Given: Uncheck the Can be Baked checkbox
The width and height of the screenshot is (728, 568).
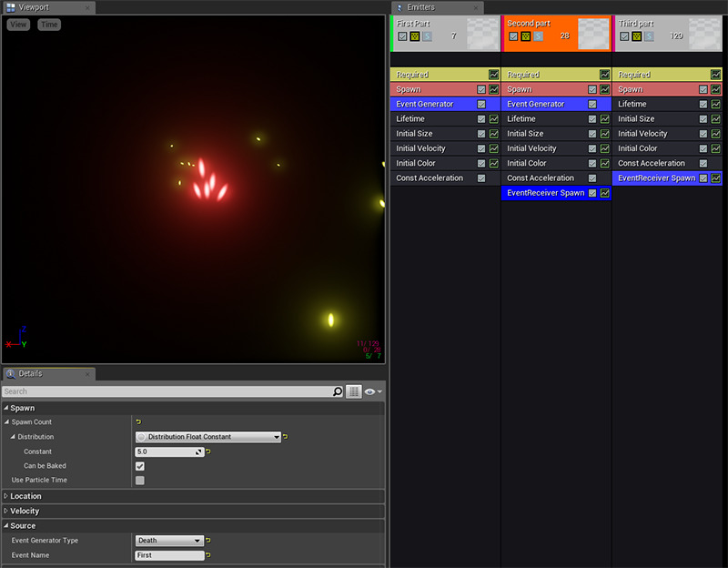Looking at the screenshot, I should (140, 466).
